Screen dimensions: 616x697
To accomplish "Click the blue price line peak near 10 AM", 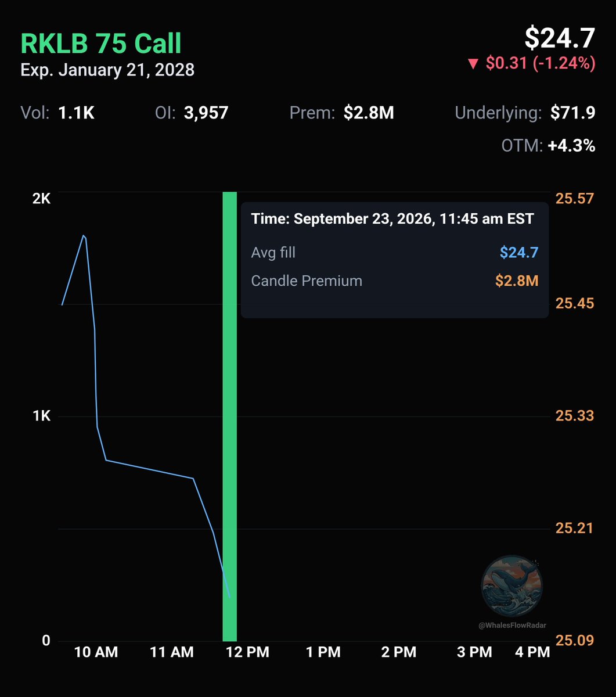I will click(x=84, y=236).
